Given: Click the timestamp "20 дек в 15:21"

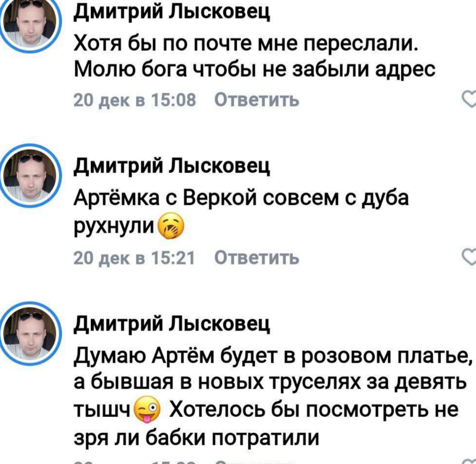Looking at the screenshot, I should click(x=135, y=259).
